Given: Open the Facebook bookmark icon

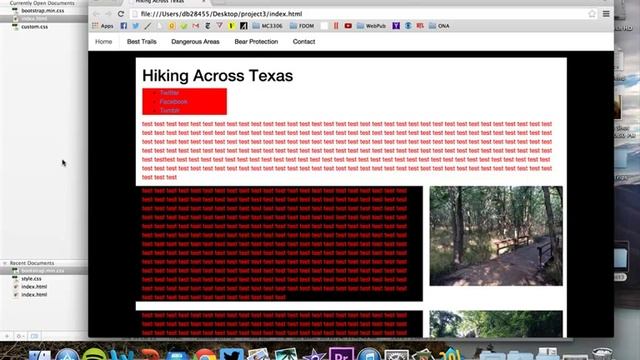Looking at the screenshot, I should pos(124,26).
